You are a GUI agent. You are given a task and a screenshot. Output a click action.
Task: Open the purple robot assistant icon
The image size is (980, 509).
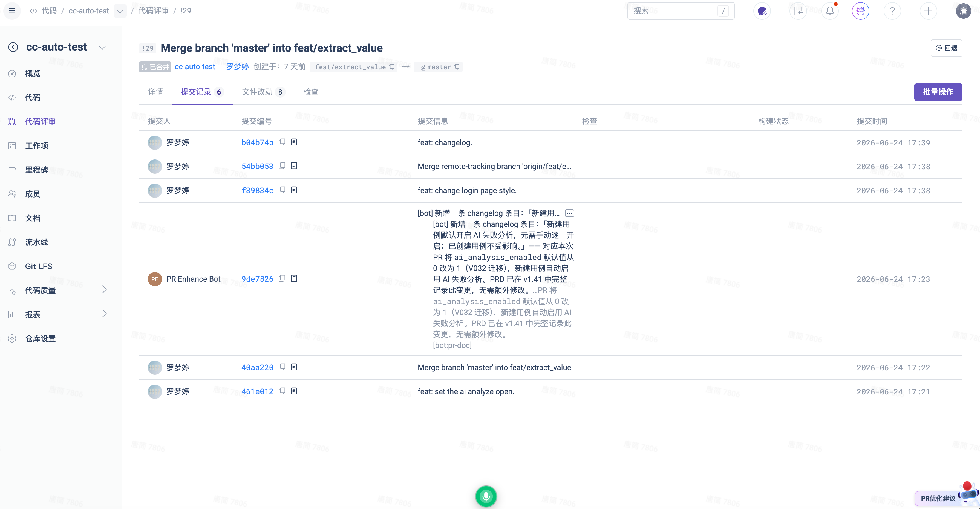click(x=861, y=11)
